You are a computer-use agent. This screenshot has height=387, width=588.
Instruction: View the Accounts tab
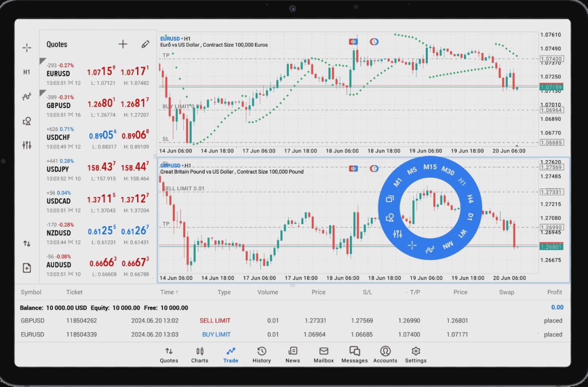(x=385, y=355)
